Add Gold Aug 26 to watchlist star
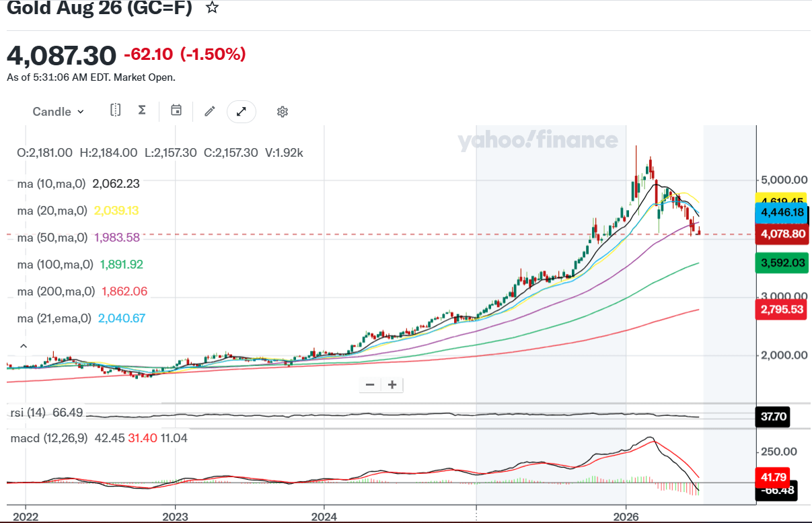Screen dimensions: 812x523 tap(212, 8)
